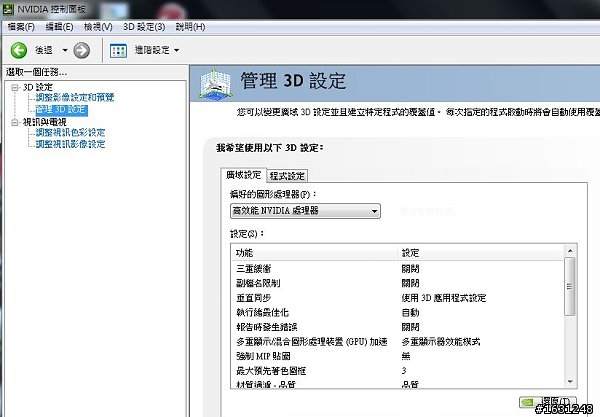
Task: Click the 功能 column header
Action: [315, 253]
